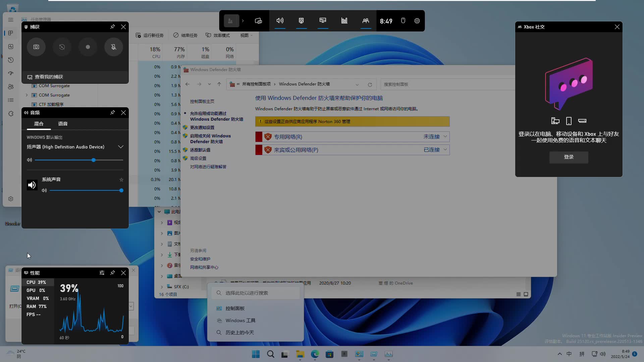Pin the 音频 widget

[113, 113]
